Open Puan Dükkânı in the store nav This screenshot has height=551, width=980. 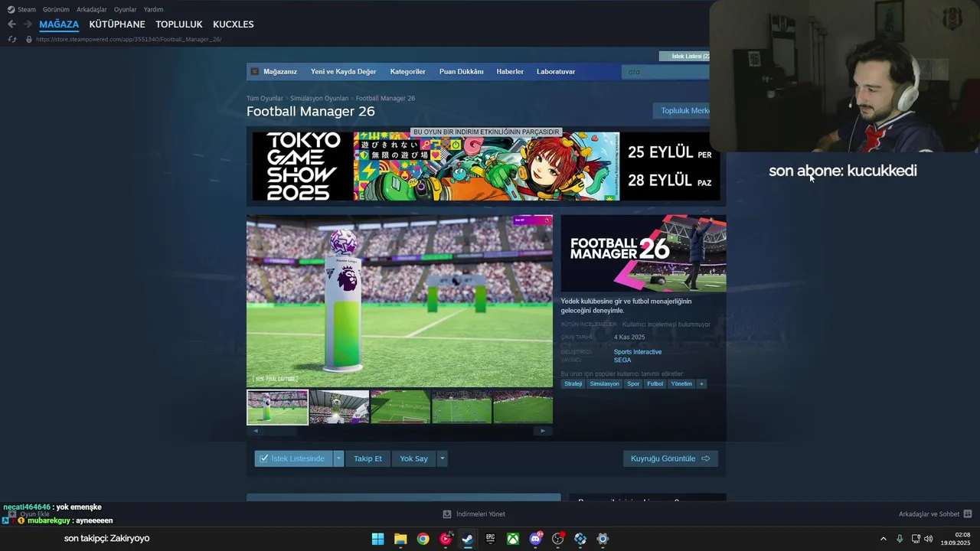(462, 72)
